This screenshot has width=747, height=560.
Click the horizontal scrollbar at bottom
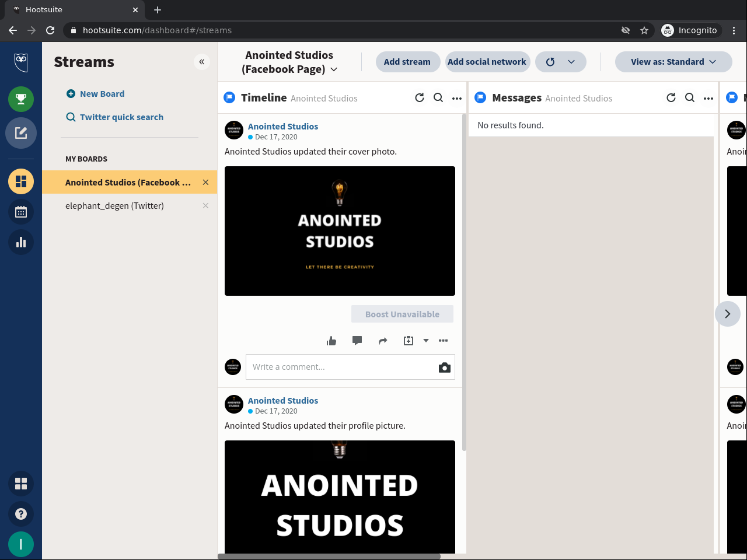(x=329, y=556)
